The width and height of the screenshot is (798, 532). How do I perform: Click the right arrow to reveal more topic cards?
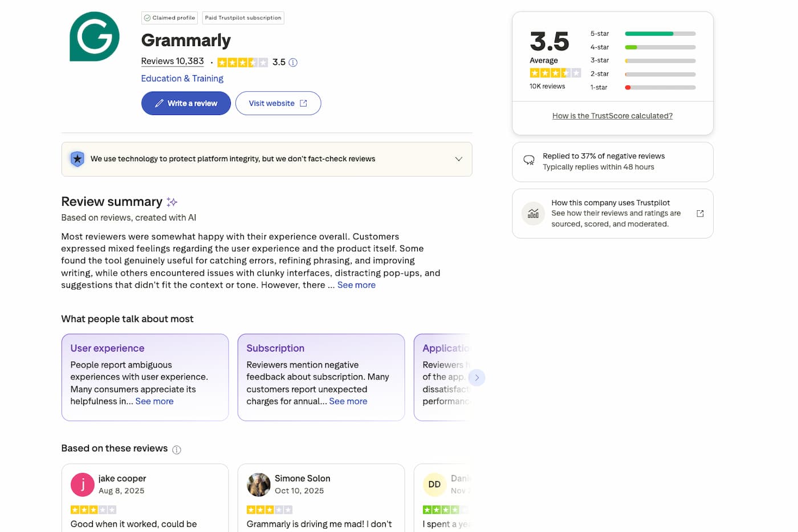(477, 377)
